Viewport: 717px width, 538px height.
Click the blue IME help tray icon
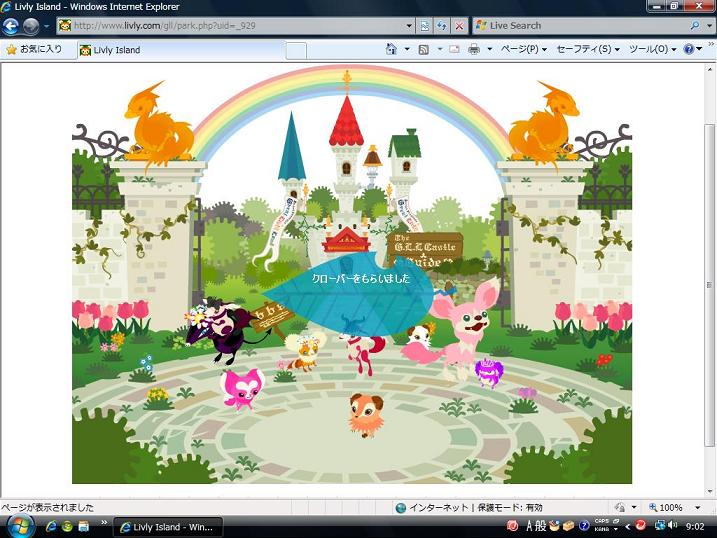(584, 526)
